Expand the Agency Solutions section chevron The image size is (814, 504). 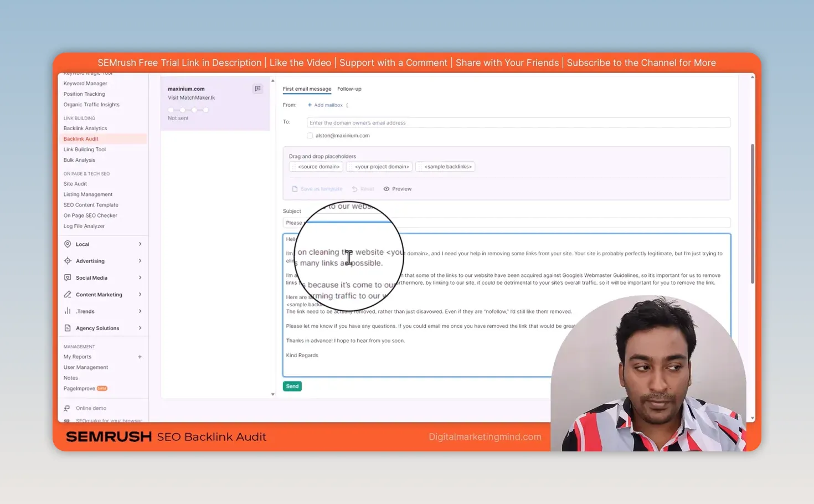(x=140, y=328)
